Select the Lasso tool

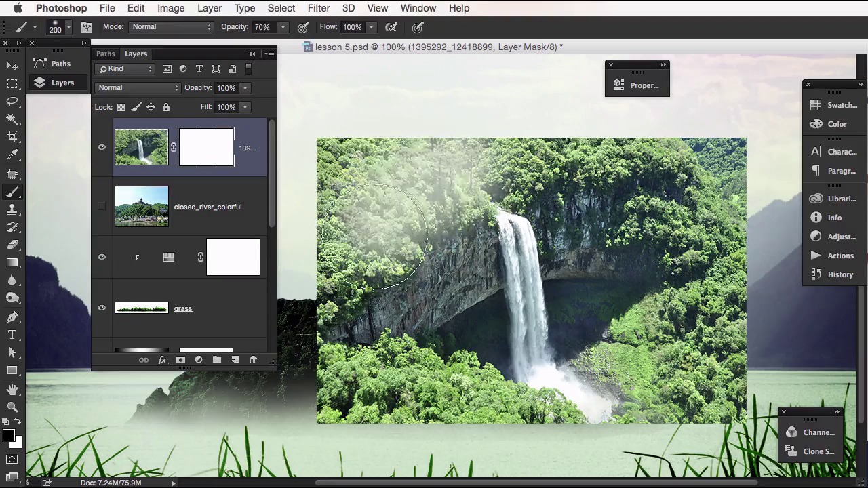pyautogui.click(x=12, y=101)
